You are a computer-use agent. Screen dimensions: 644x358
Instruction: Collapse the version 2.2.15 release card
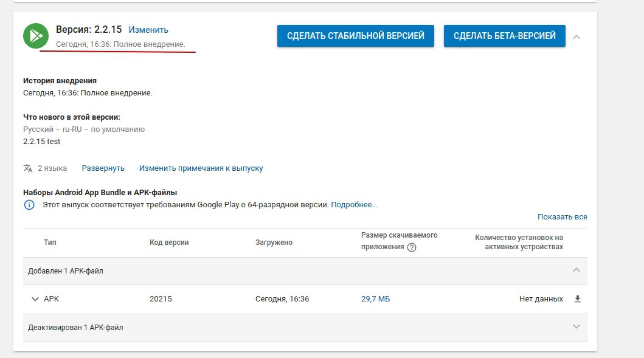tap(576, 37)
